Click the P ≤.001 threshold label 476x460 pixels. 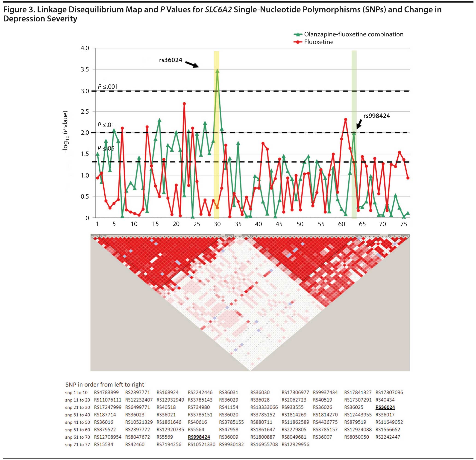pos(108,87)
